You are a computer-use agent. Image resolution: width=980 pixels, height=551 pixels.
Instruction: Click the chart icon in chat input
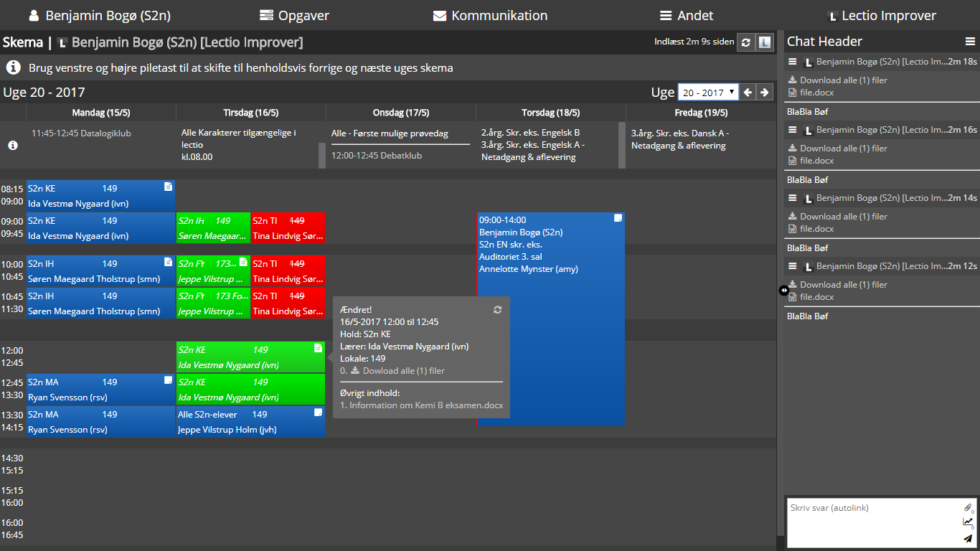[x=968, y=522]
